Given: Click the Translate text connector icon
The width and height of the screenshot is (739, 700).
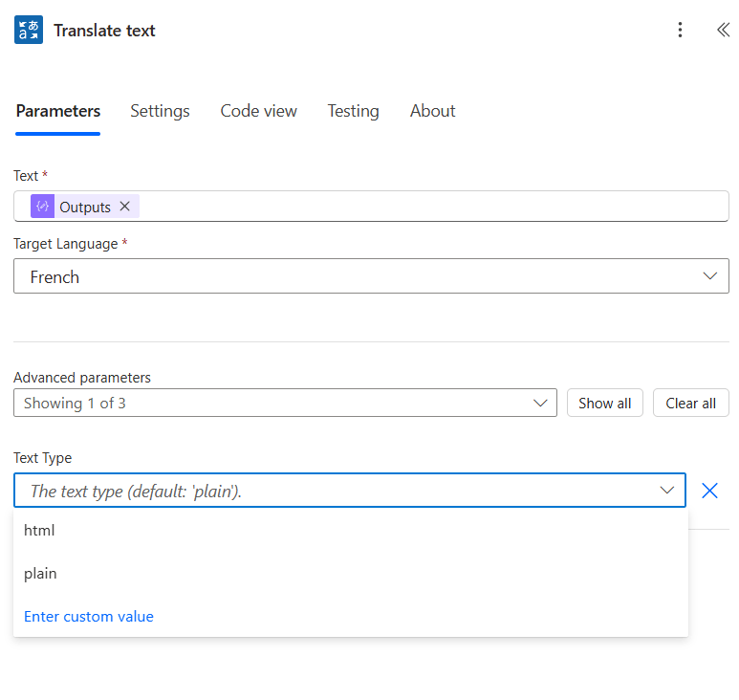Looking at the screenshot, I should pyautogui.click(x=29, y=30).
